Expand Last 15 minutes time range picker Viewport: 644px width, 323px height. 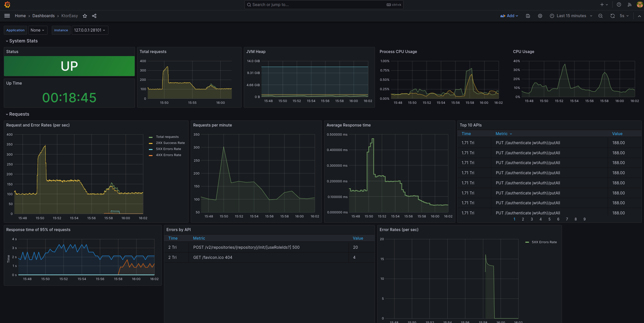pos(571,16)
